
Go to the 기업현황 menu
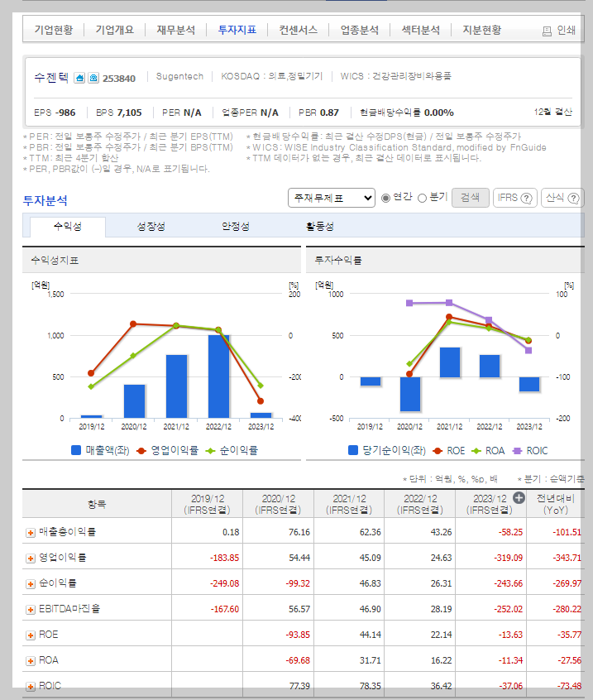pyautogui.click(x=54, y=30)
